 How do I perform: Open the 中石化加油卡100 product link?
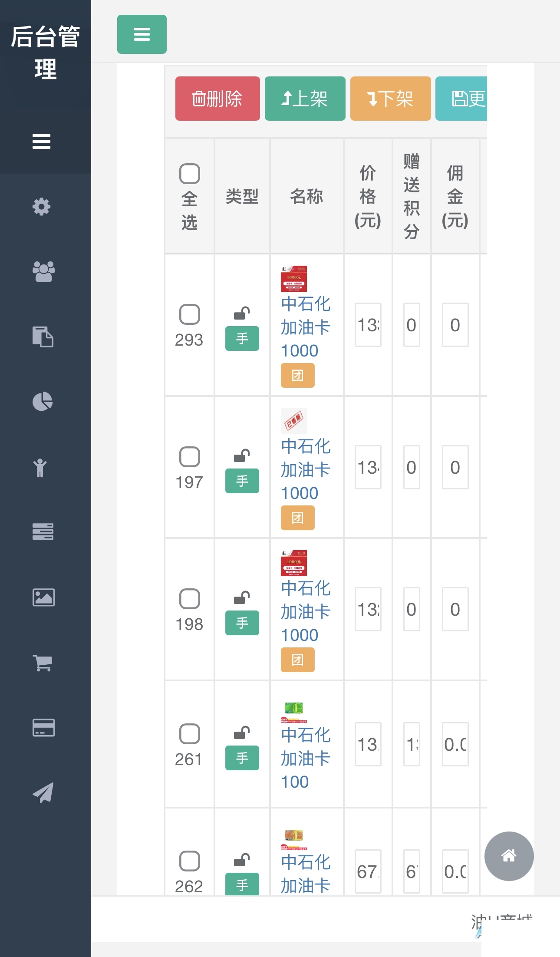coord(306,758)
